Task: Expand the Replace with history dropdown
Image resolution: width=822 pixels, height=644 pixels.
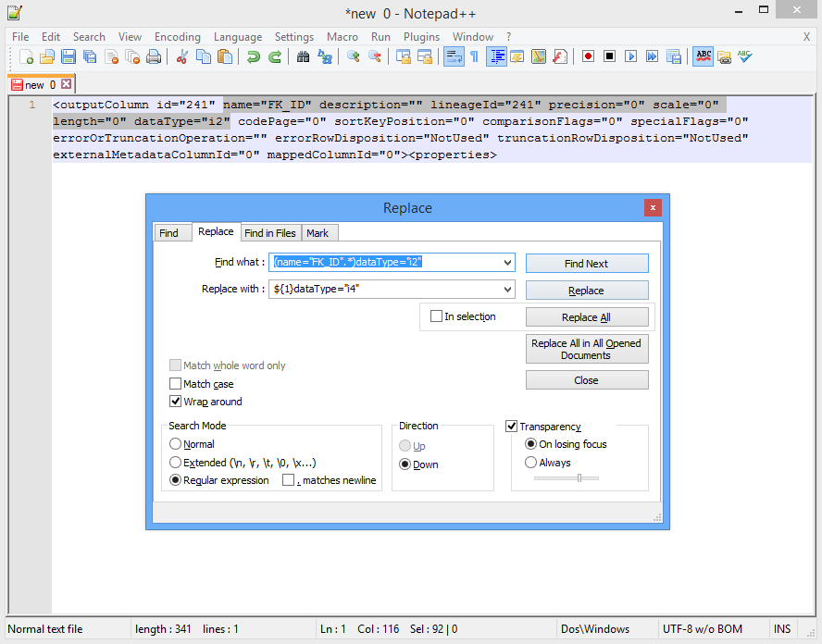Action: (507, 290)
